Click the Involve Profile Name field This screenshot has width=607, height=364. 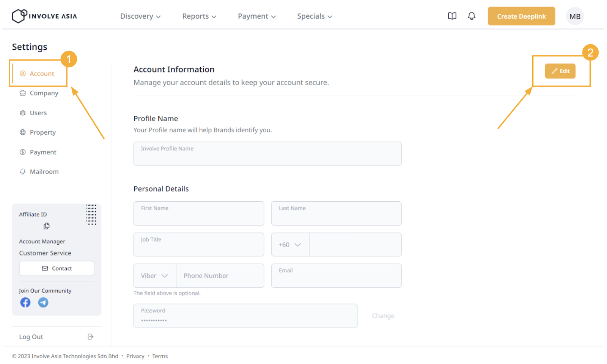[x=267, y=154]
